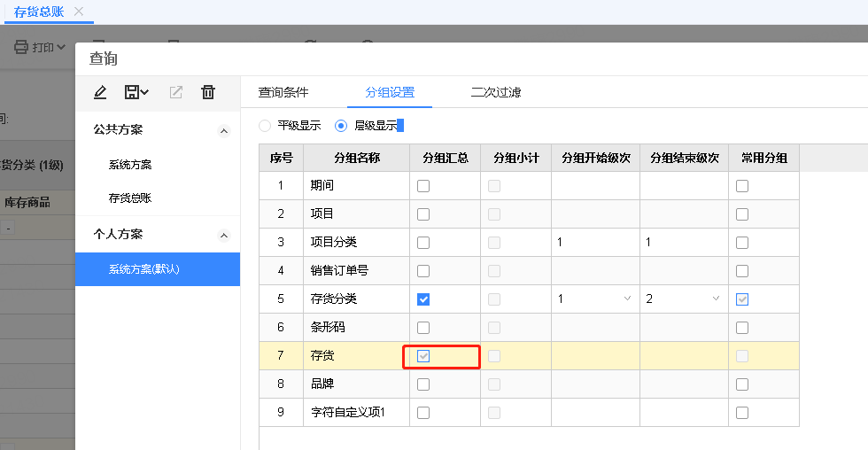The width and height of the screenshot is (868, 450).
Task: Click the 常用分组 column header
Action: pyautogui.click(x=763, y=158)
